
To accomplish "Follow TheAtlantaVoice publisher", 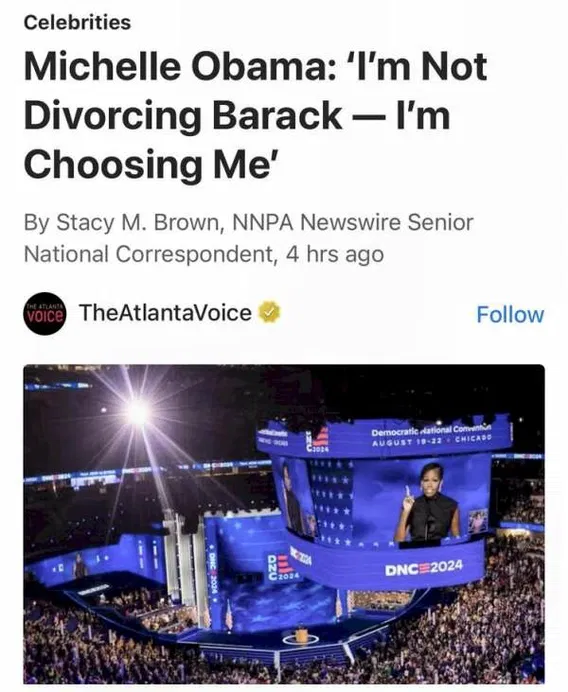I will pyautogui.click(x=510, y=315).
